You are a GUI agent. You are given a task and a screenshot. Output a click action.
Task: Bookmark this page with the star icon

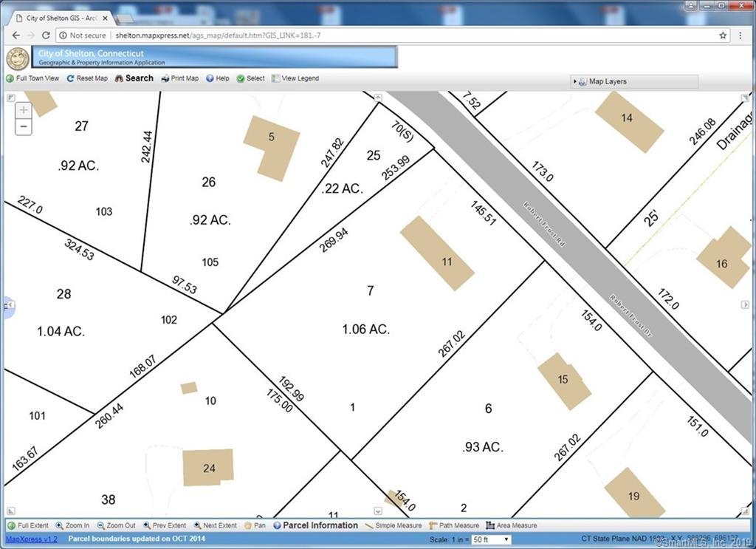tap(723, 35)
